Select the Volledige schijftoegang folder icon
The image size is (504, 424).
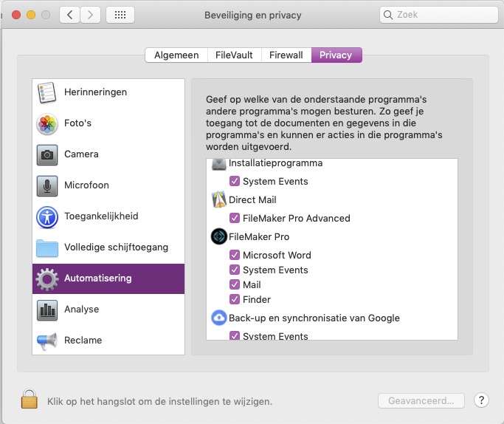point(47,247)
